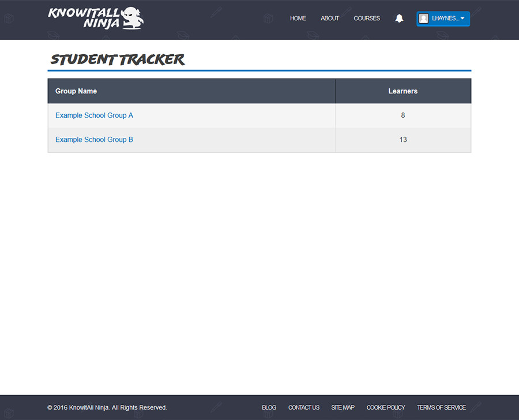The width and height of the screenshot is (519, 420).
Task: Click the 2016 copyright notice text
Action: (x=107, y=407)
